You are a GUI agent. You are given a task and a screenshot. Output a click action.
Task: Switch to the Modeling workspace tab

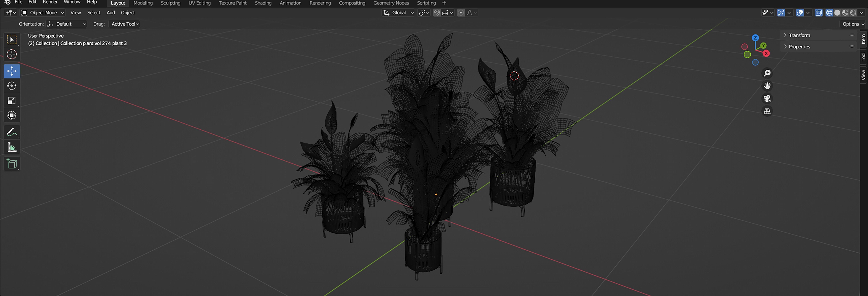tap(143, 3)
